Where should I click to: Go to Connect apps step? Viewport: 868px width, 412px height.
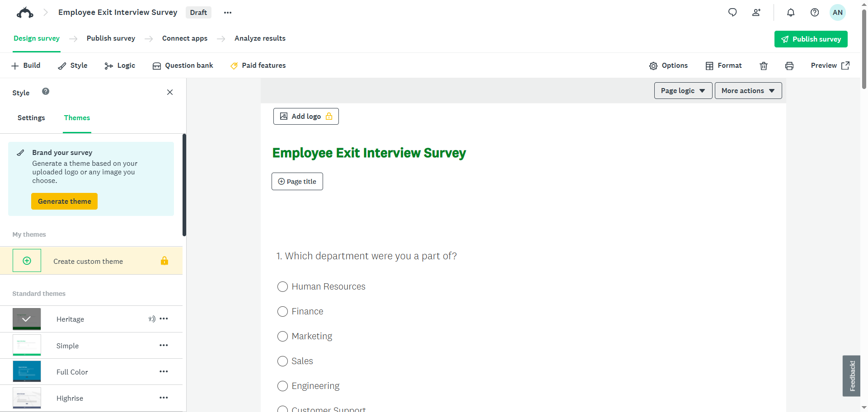pos(185,38)
